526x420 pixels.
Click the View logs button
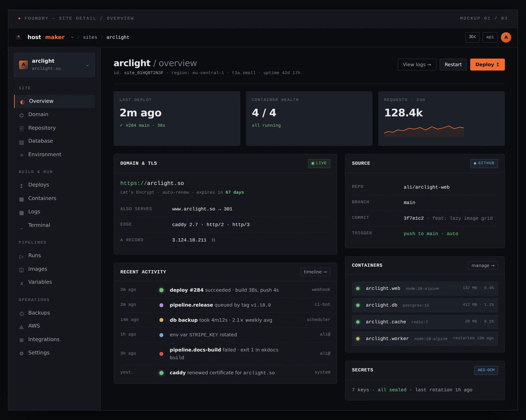tap(417, 65)
